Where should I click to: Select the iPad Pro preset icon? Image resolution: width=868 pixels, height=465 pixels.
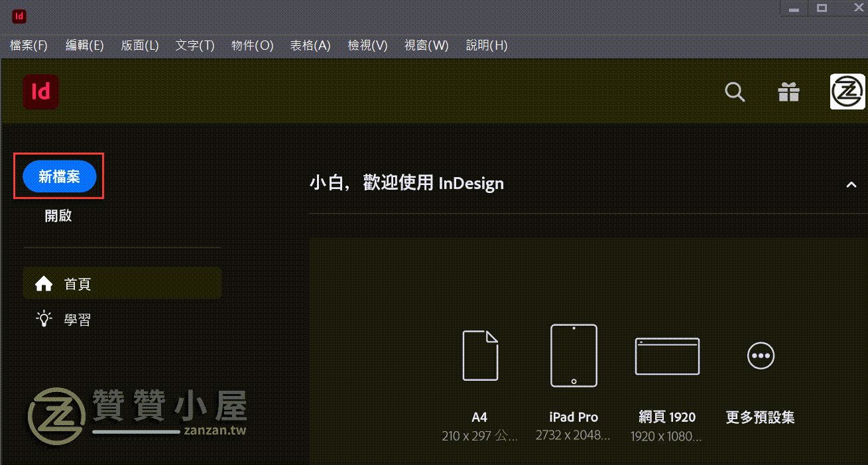[574, 356]
